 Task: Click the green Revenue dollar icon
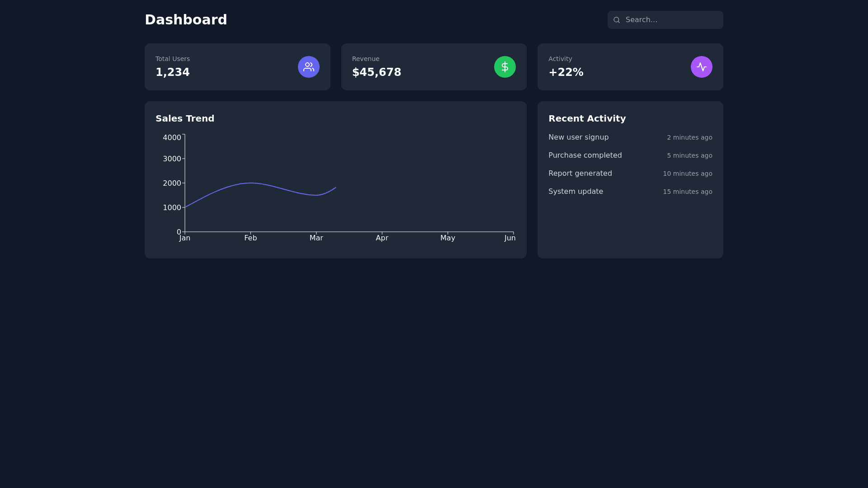[505, 67]
